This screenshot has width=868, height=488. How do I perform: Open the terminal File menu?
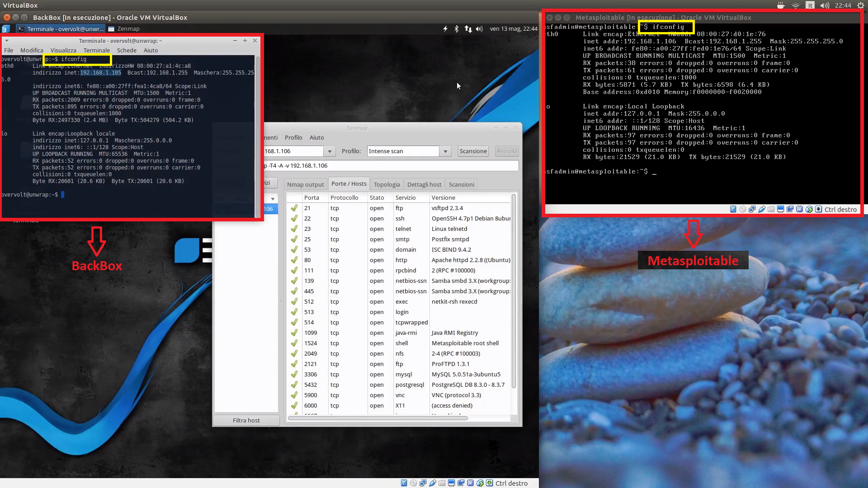(x=9, y=50)
